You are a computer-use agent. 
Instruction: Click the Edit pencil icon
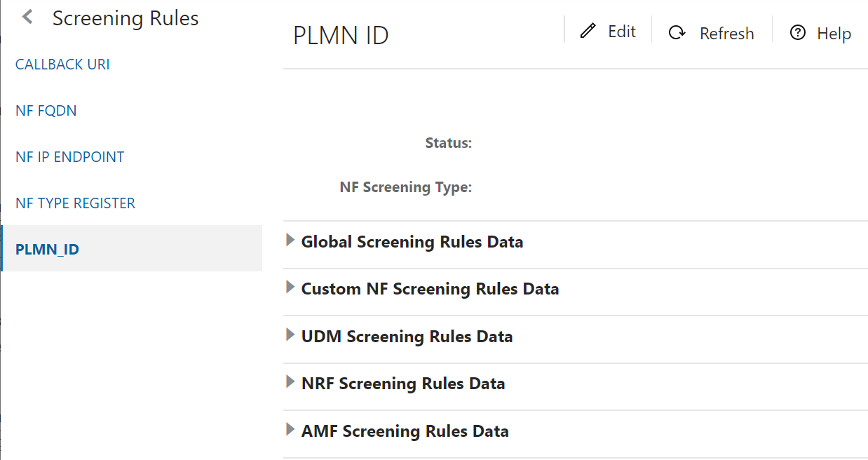point(588,31)
